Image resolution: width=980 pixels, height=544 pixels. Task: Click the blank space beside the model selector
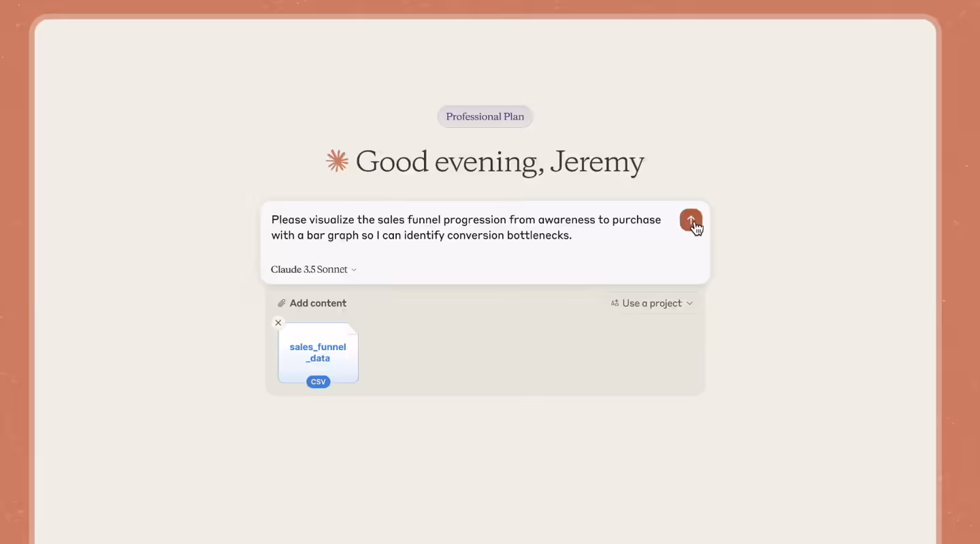531,269
